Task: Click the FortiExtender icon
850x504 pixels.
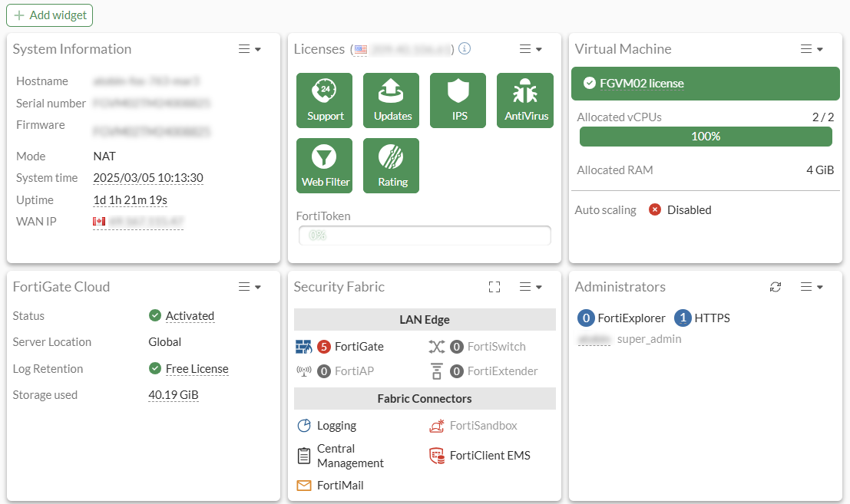Action: tap(436, 371)
